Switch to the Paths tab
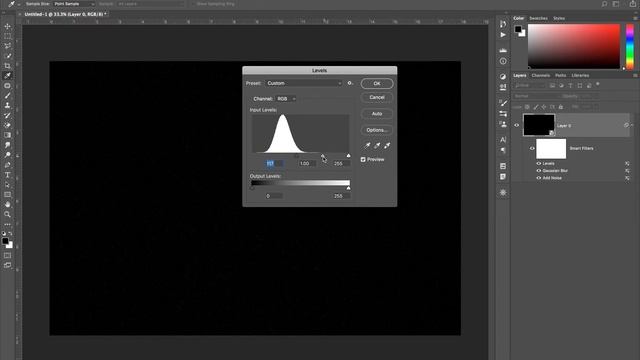640x360 pixels. (560, 76)
